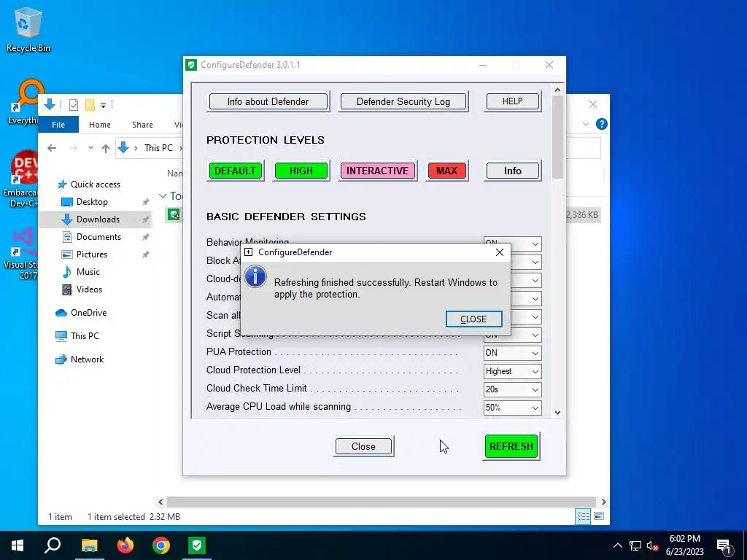The height and width of the screenshot is (560, 747).
Task: Click Explorer quick access properties checkmark icon
Action: (74, 104)
